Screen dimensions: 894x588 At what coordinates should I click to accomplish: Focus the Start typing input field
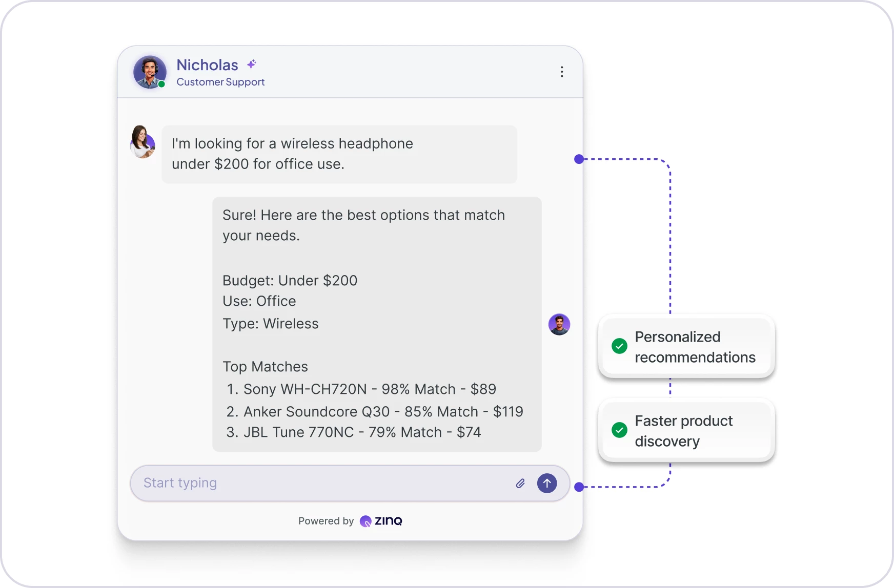pos(350,483)
